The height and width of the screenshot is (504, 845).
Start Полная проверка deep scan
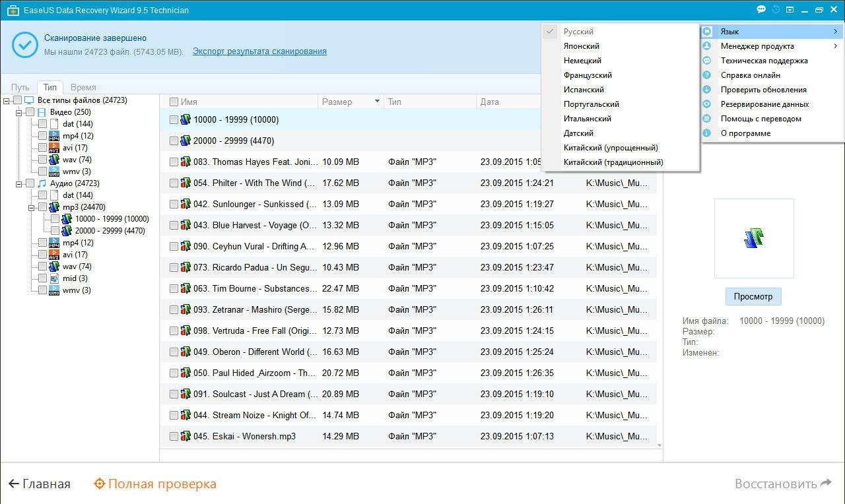pos(155,484)
